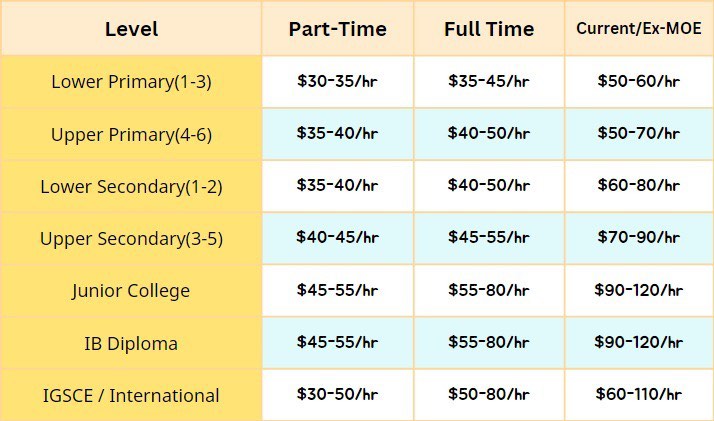The height and width of the screenshot is (421, 714).
Task: Click the Upper Secondary(3-5) row label
Action: pos(131,238)
